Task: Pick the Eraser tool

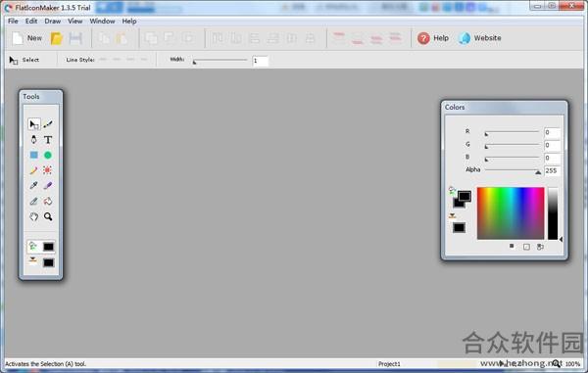Action: (33, 201)
